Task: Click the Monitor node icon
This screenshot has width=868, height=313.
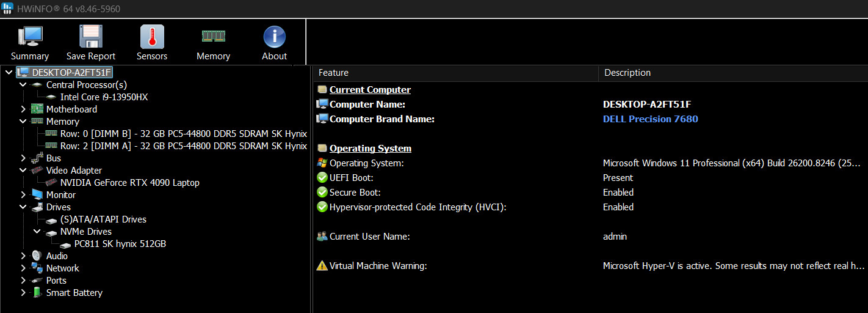Action: tap(37, 195)
